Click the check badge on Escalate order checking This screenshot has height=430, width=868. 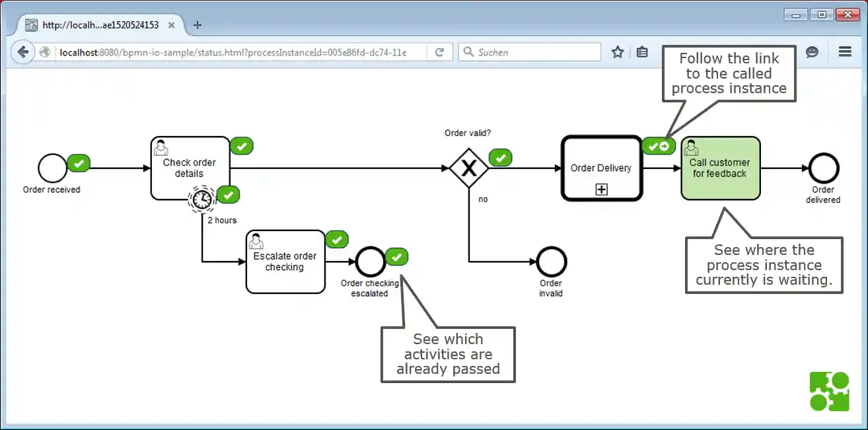(x=337, y=240)
